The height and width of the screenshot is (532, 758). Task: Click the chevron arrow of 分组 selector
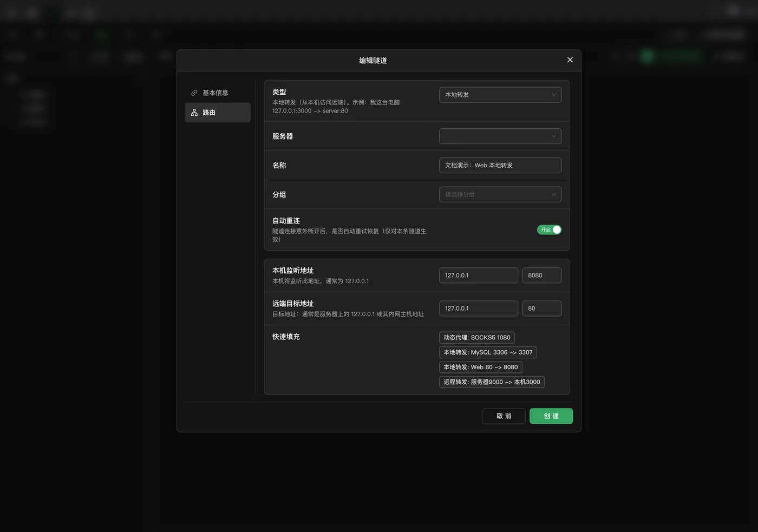[x=553, y=194]
